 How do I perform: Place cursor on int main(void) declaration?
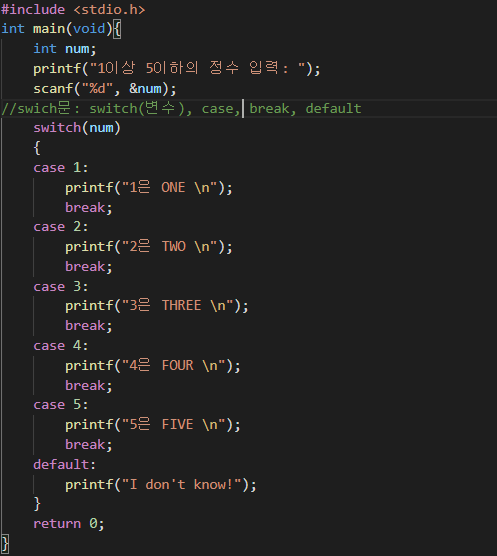61,29
